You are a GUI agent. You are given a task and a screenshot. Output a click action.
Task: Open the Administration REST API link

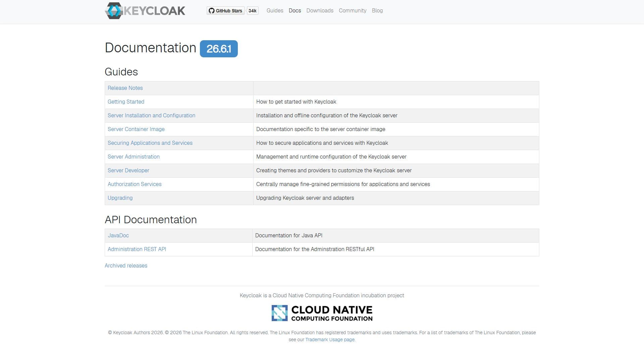coord(137,249)
